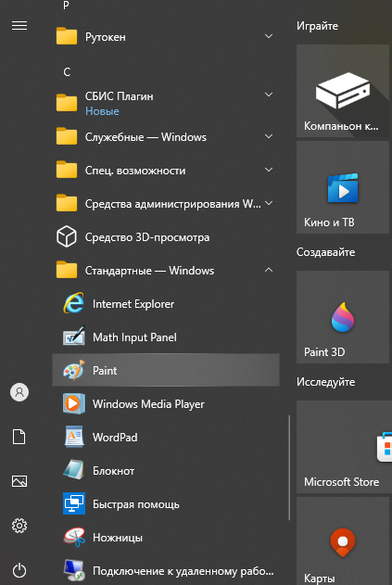The image size is (392, 585).
Task: Click the letter Р section header
Action: [x=66, y=5]
